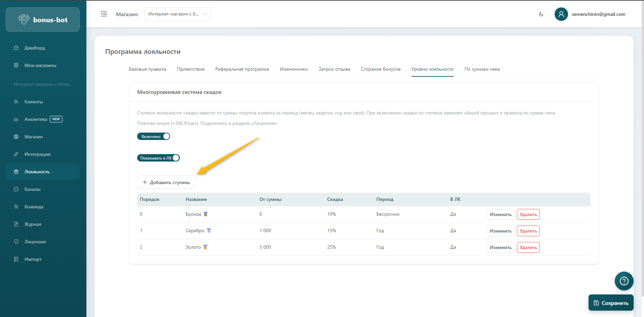Open the Реферальная программа tab
The height and width of the screenshot is (317, 644).
click(242, 69)
